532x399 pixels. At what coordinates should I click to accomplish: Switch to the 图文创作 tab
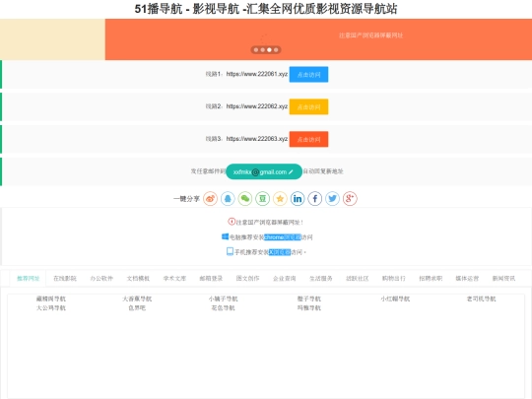[x=247, y=279]
